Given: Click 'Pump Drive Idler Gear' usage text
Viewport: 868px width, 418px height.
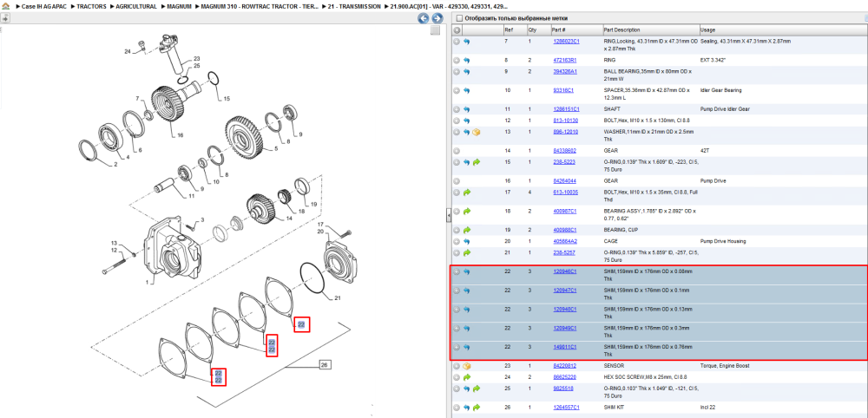Looking at the screenshot, I should pyautogui.click(x=725, y=109).
